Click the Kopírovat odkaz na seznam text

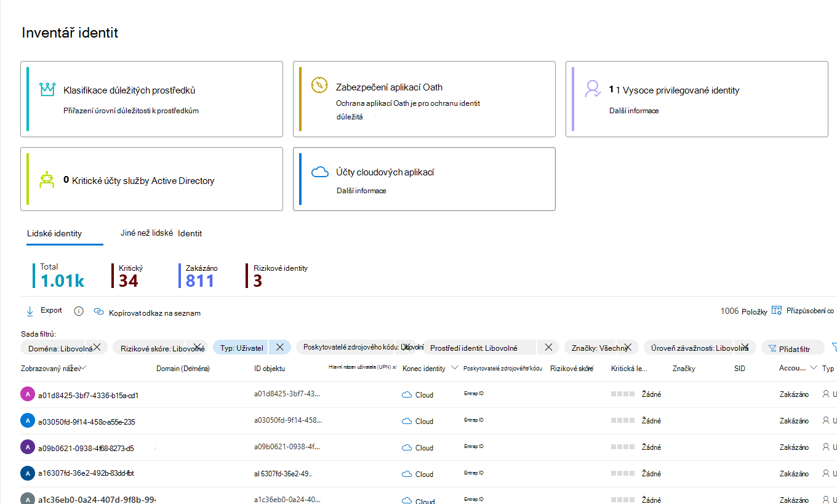point(154,313)
